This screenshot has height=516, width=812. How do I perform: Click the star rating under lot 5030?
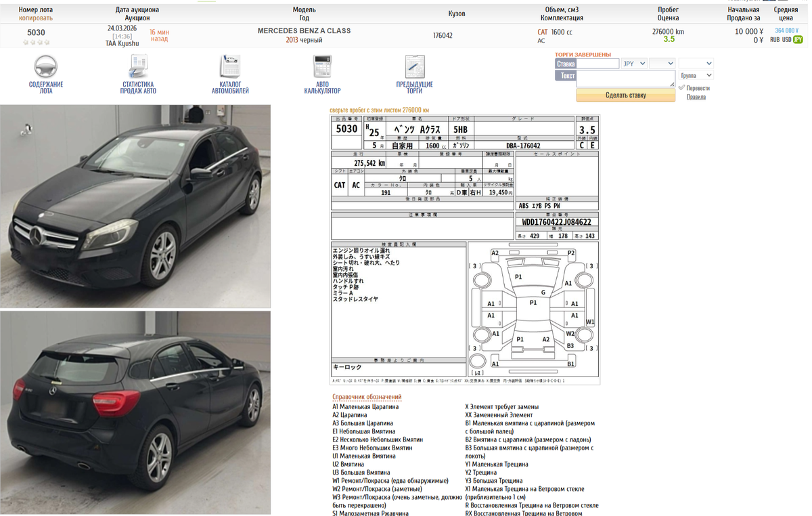pyautogui.click(x=37, y=42)
